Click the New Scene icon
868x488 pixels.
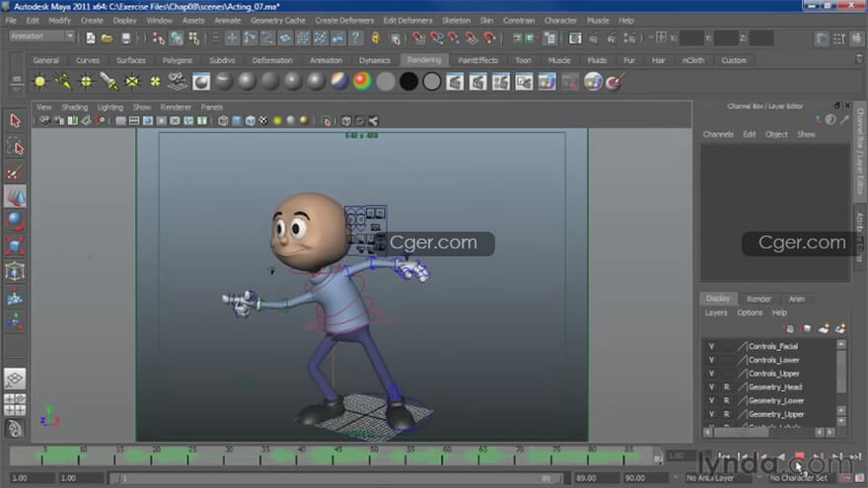click(x=90, y=38)
